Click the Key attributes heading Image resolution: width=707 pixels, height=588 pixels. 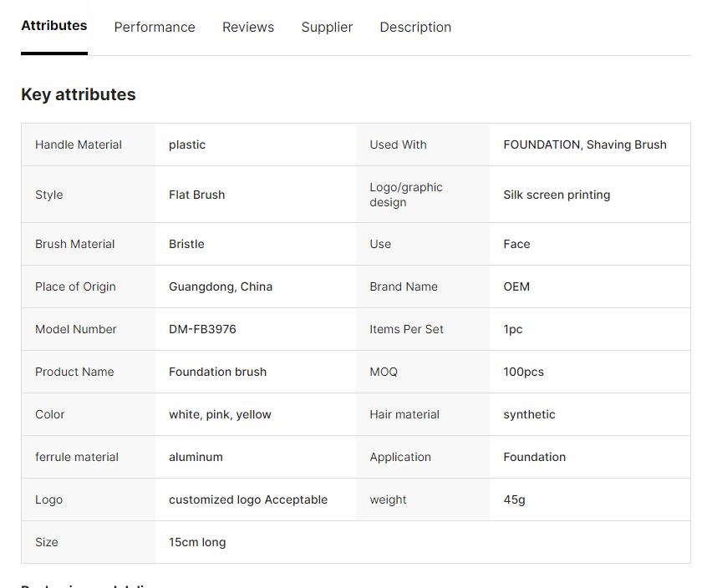pyautogui.click(x=79, y=94)
